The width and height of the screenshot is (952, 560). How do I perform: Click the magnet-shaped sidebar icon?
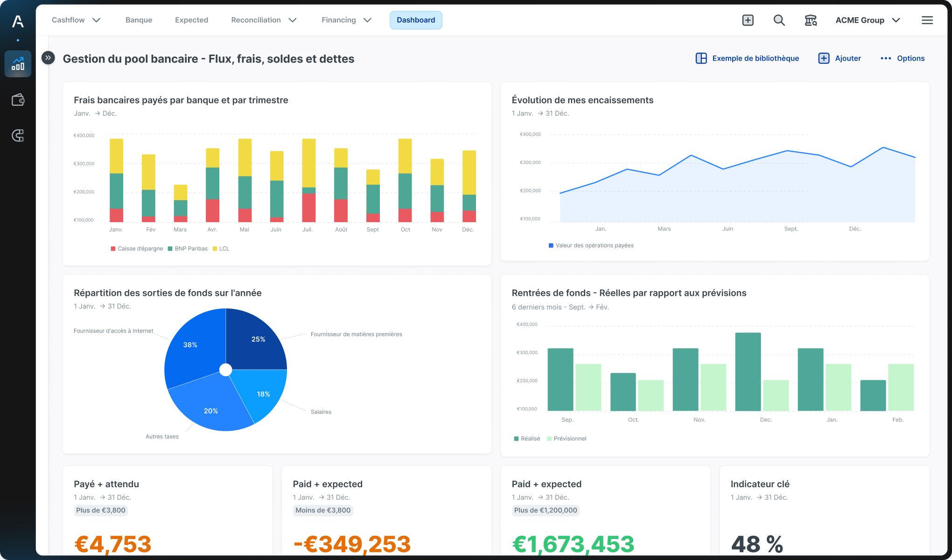(x=18, y=136)
